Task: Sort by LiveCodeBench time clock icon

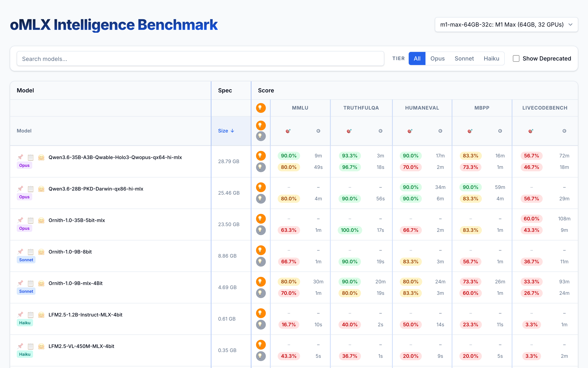Action: tap(565, 131)
